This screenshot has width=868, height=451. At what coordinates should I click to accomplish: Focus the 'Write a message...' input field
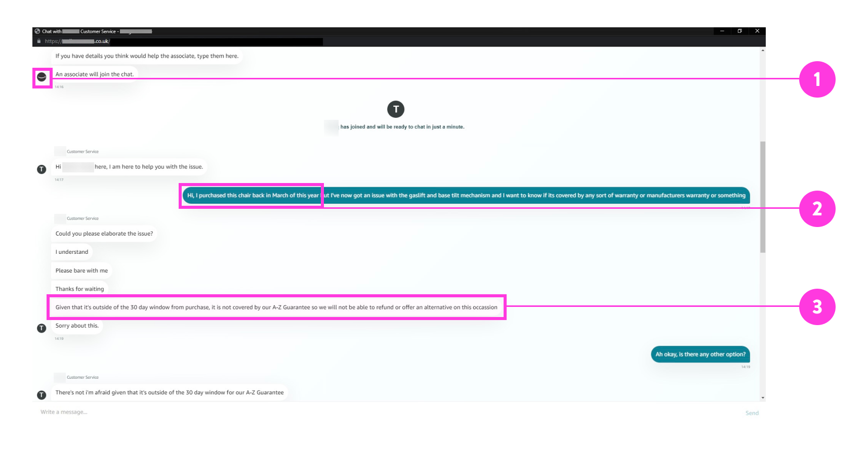coord(354,412)
